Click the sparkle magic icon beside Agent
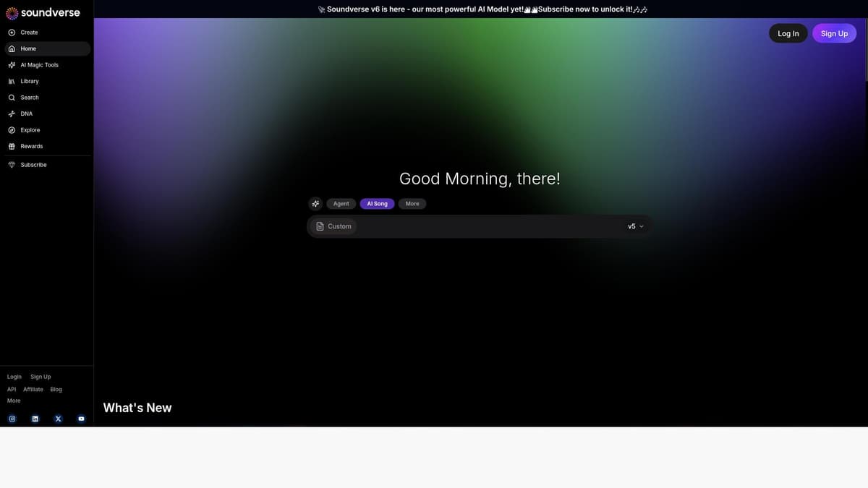The width and height of the screenshot is (868, 488). tap(315, 204)
